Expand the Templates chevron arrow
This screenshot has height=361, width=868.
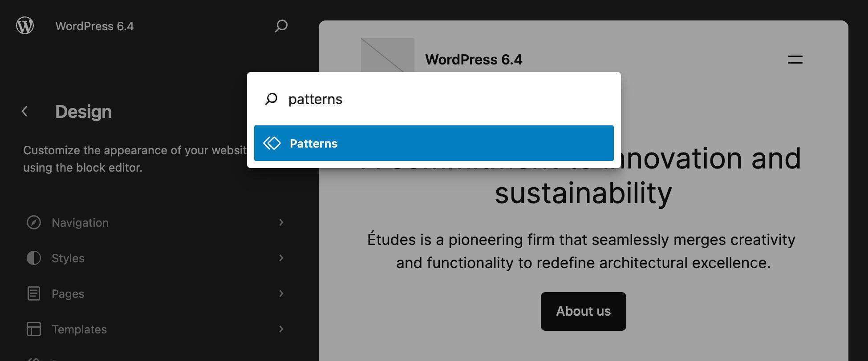pos(281,329)
